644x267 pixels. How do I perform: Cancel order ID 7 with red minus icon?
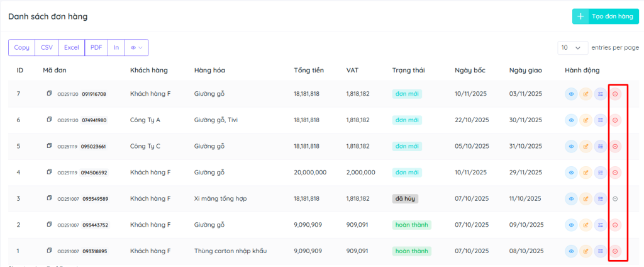[x=615, y=94]
